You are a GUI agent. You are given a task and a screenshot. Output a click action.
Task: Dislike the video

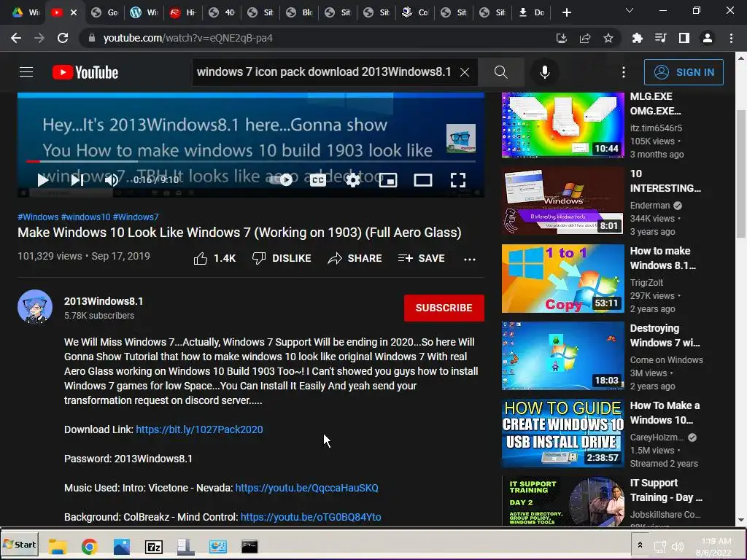(282, 259)
